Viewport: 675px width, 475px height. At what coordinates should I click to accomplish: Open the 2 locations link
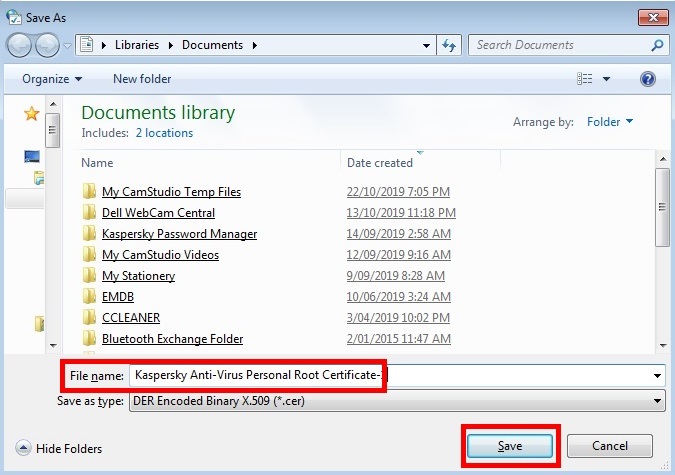click(x=164, y=133)
